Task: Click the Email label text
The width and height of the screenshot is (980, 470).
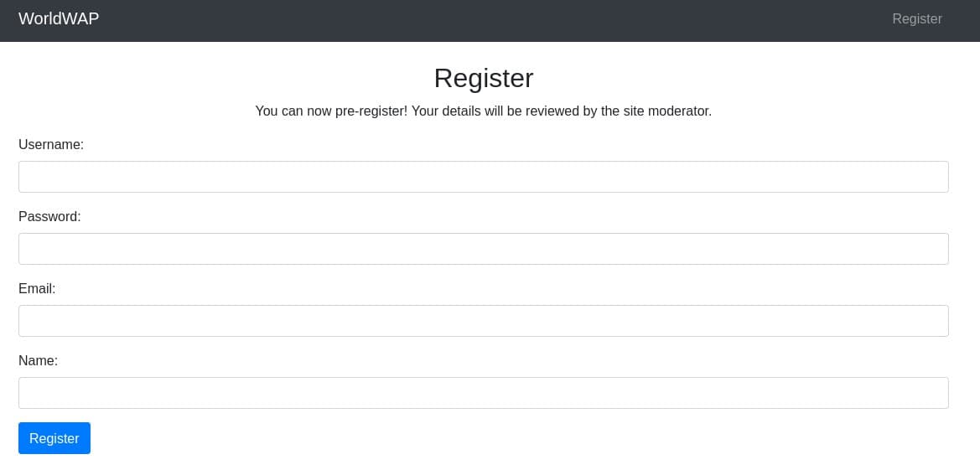Action: pos(37,288)
